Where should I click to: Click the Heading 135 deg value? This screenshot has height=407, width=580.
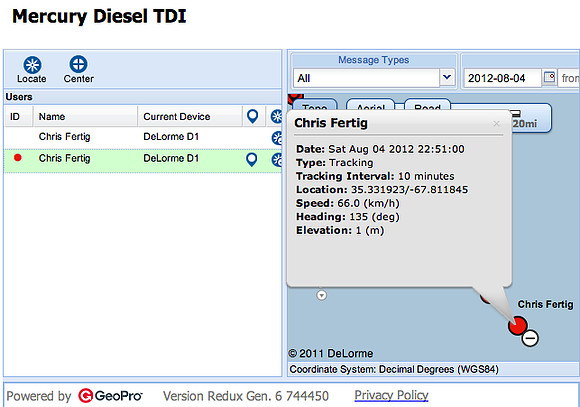click(x=374, y=217)
